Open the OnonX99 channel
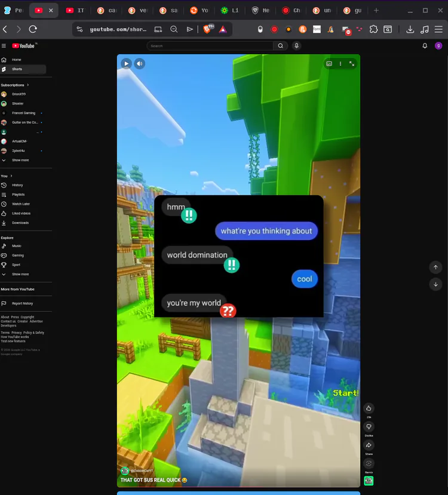 pyautogui.click(x=23, y=94)
